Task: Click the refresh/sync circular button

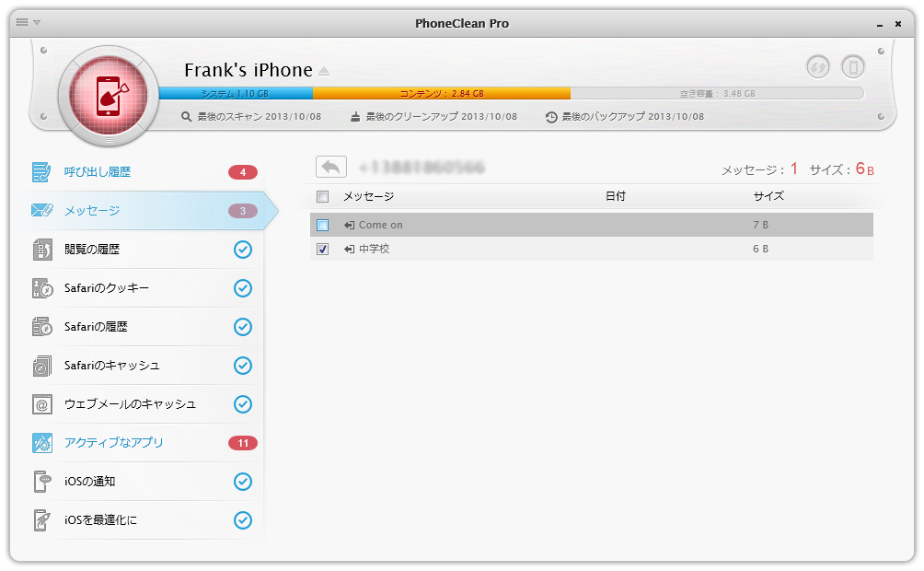Action: [818, 66]
